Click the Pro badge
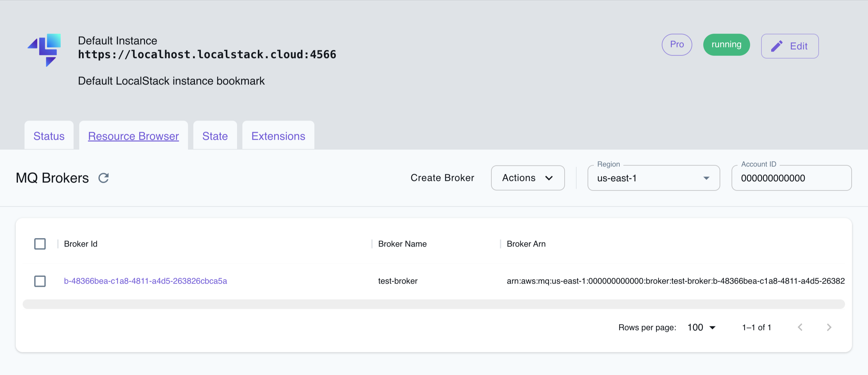868x375 pixels. [x=677, y=44]
